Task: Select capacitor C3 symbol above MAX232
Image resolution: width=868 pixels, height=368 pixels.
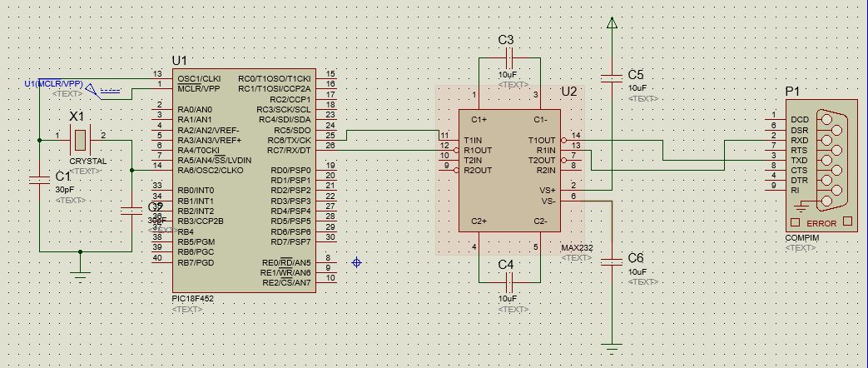Action: (510, 57)
